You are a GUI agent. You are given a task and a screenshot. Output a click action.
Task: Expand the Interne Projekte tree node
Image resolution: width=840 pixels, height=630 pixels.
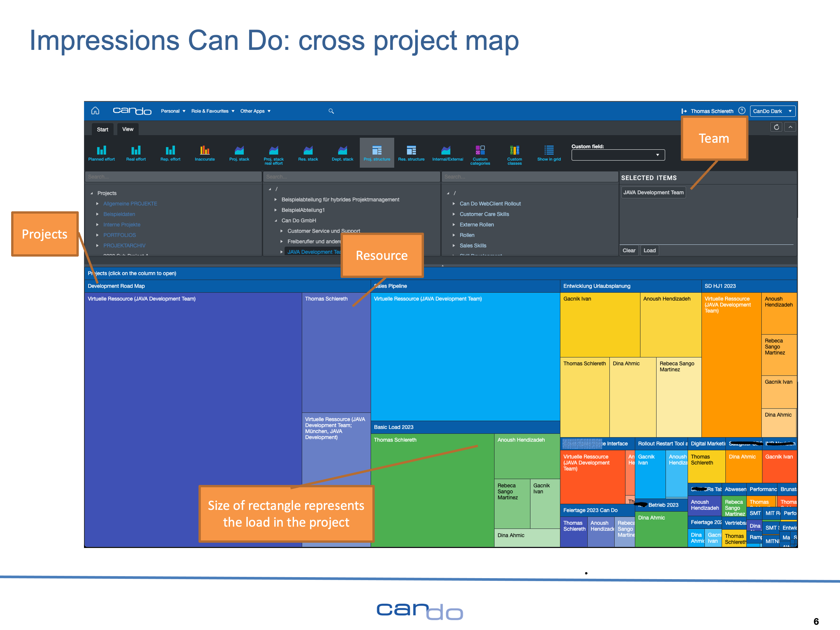pos(97,224)
